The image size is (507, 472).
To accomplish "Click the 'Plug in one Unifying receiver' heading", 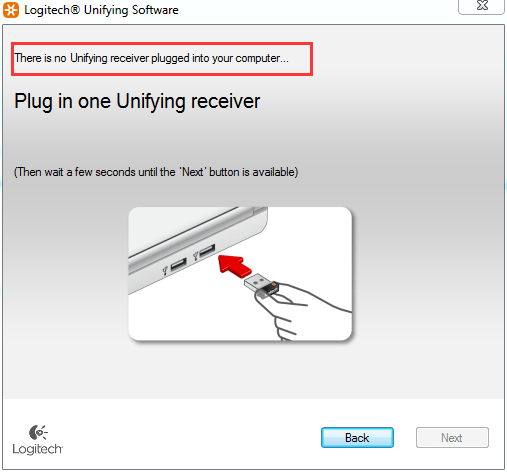I will pyautogui.click(x=137, y=101).
